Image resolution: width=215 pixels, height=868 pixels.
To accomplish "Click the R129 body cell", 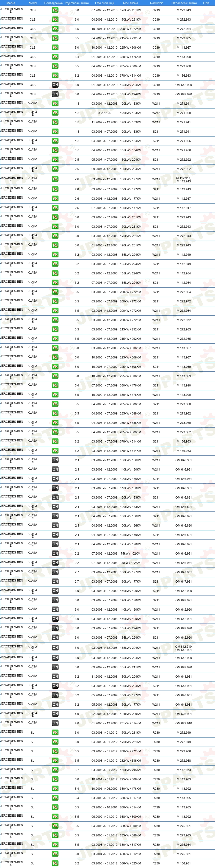I will tap(156, 808).
